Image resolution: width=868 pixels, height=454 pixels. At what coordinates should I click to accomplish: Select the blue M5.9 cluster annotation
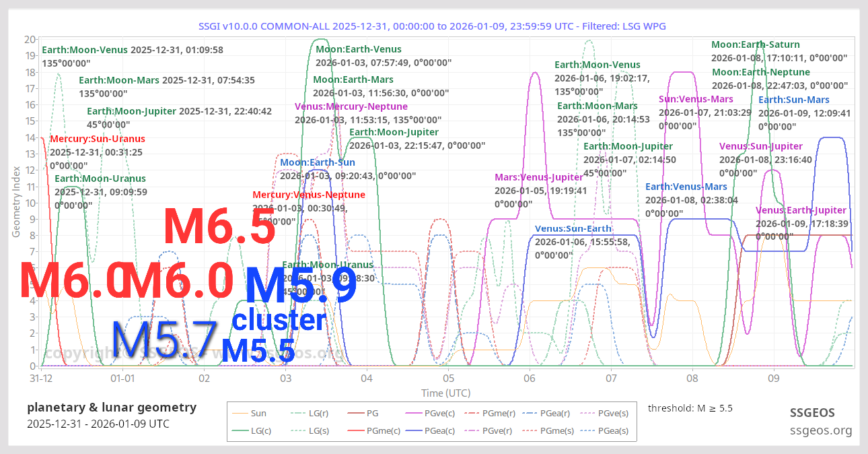(301, 286)
